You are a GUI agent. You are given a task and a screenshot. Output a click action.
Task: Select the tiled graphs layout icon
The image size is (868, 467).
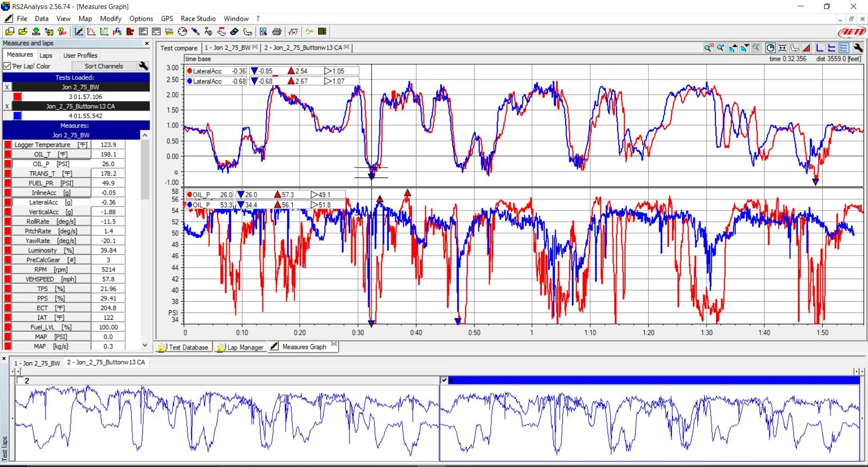tap(844, 47)
